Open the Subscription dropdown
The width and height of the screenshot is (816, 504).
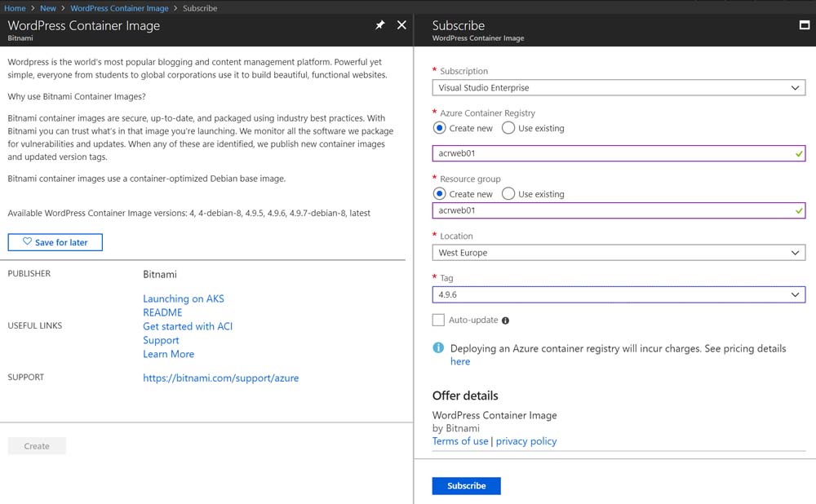tap(619, 88)
